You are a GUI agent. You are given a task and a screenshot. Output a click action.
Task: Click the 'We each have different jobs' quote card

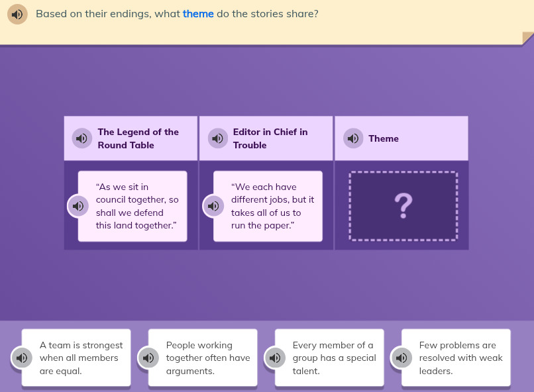[272, 206]
